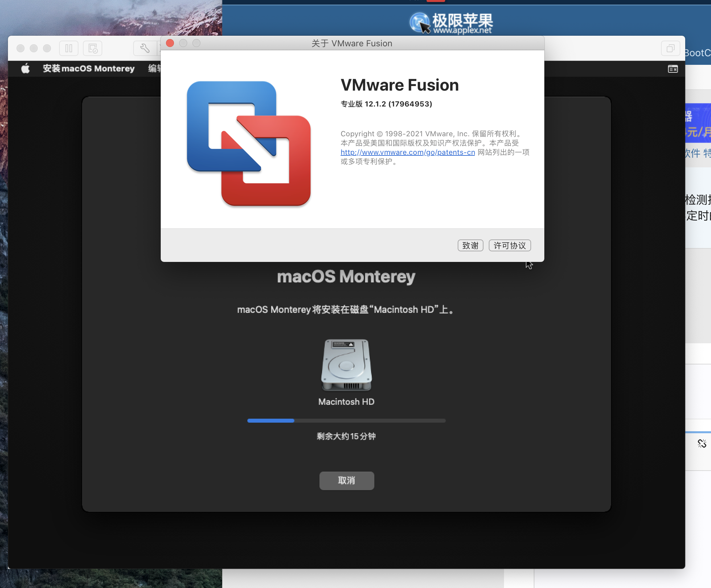Open the 安装 macOS Monterey menu

pos(89,69)
